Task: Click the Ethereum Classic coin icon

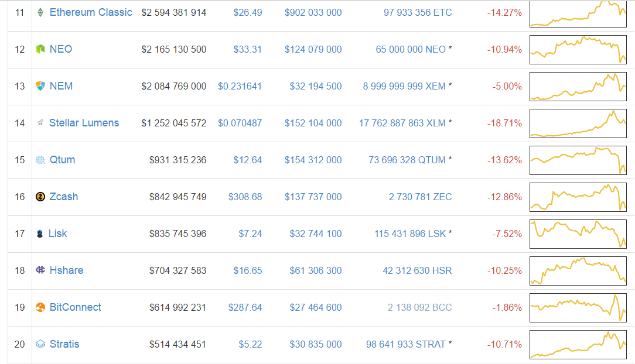Action: click(40, 12)
